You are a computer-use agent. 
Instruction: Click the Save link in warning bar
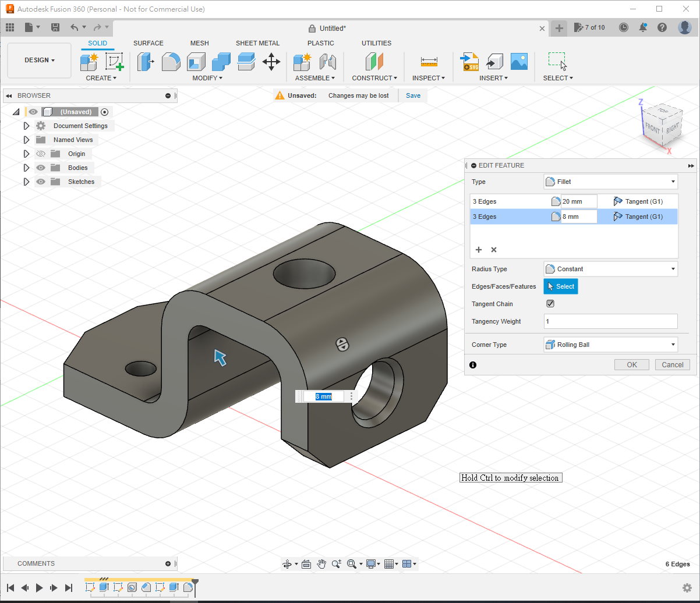point(413,95)
